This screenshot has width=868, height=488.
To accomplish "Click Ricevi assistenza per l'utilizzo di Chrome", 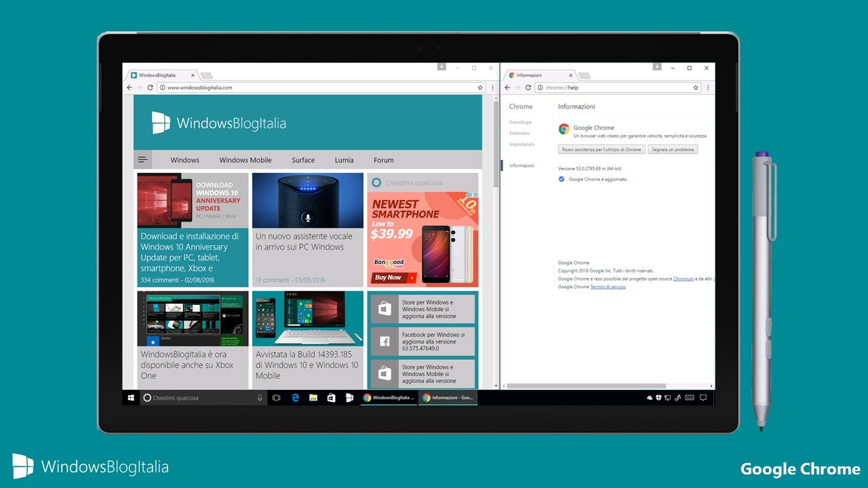I will pyautogui.click(x=601, y=149).
